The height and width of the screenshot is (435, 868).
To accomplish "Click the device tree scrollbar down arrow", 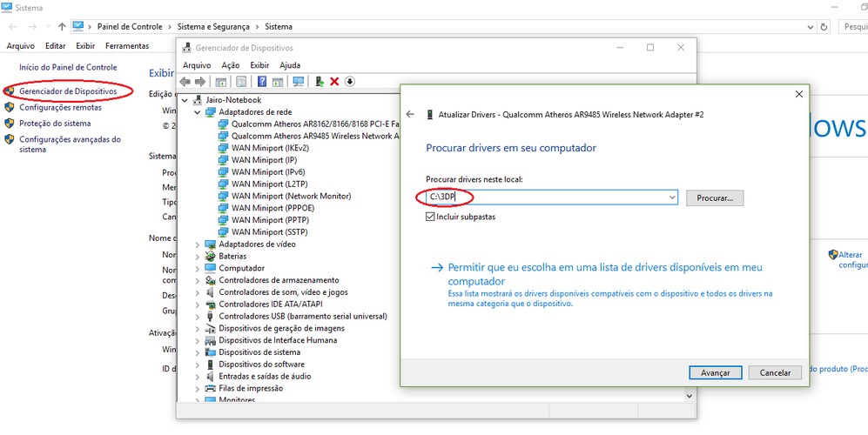I will pyautogui.click(x=690, y=396).
